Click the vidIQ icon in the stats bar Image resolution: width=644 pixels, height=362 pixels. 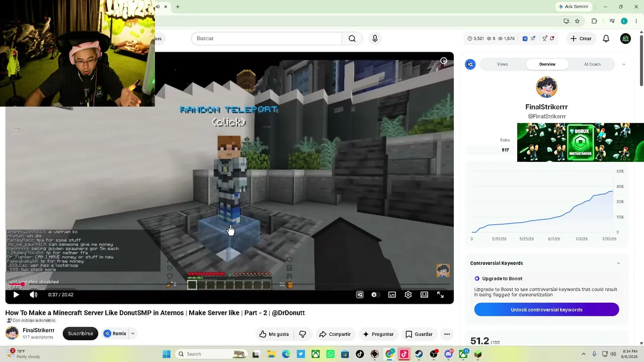(x=525, y=39)
